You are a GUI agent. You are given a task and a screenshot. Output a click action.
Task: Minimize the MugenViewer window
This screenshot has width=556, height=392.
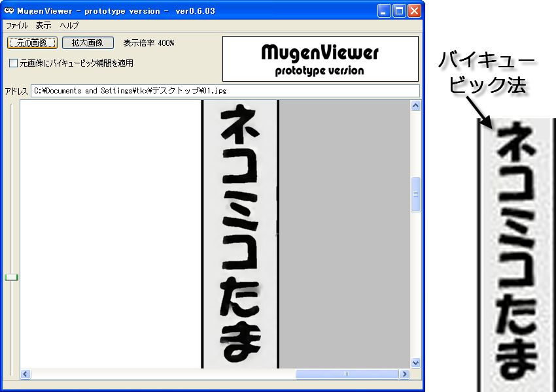pyautogui.click(x=383, y=11)
